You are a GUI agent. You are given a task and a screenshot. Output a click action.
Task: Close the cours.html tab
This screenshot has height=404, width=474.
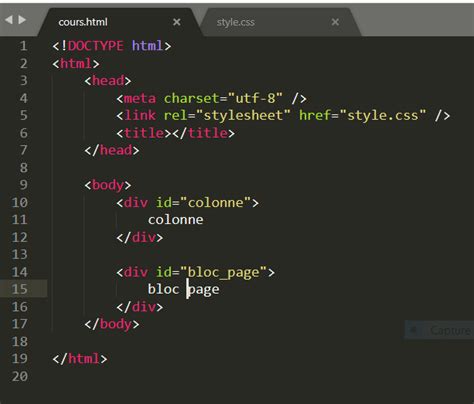[177, 22]
